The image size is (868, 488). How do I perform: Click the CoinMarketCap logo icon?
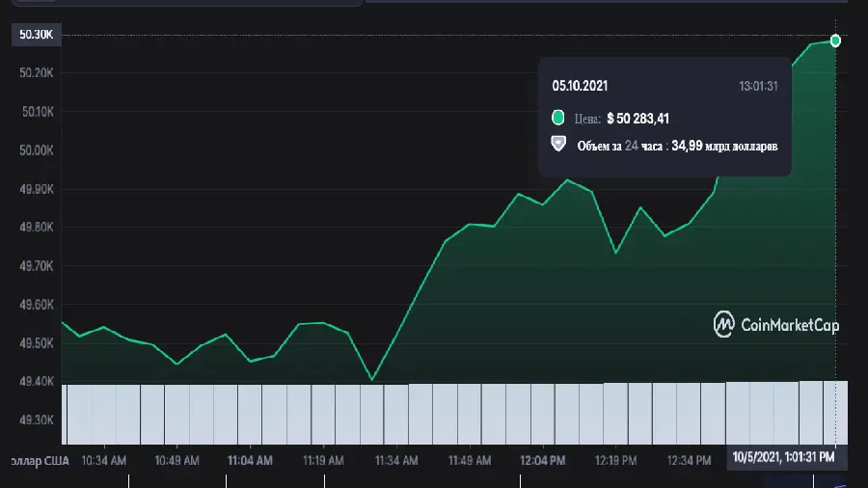point(723,324)
